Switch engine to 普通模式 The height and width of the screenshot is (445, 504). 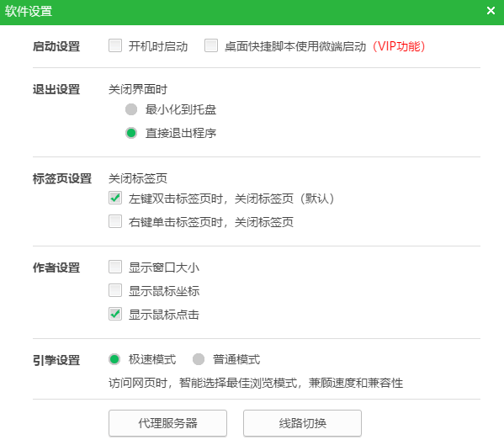coord(199,359)
